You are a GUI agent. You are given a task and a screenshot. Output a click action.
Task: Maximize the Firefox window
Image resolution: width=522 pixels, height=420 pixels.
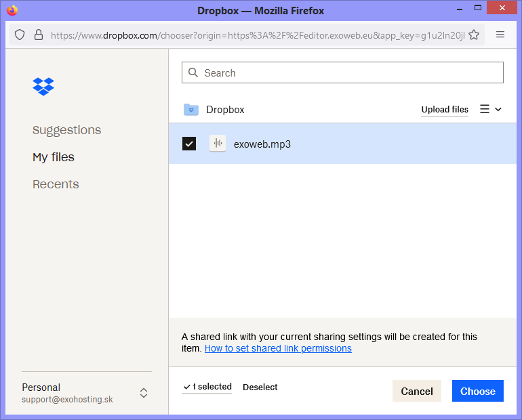click(x=478, y=7)
